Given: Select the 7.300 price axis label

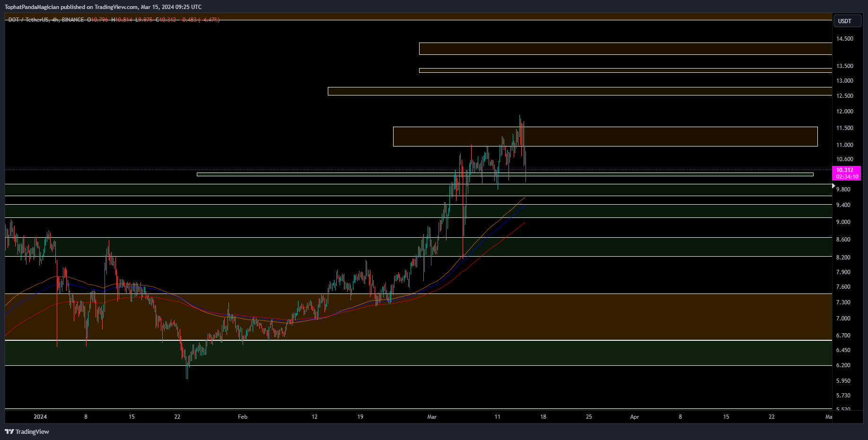Looking at the screenshot, I should [x=843, y=302].
